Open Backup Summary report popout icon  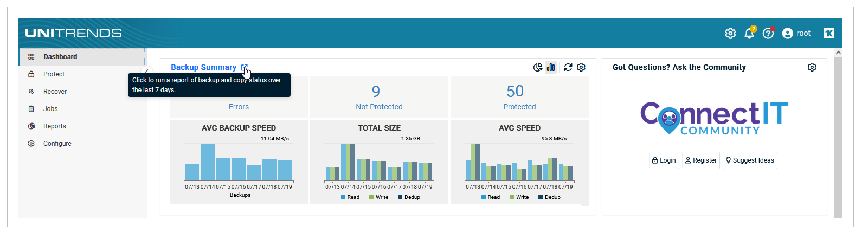pyautogui.click(x=244, y=68)
